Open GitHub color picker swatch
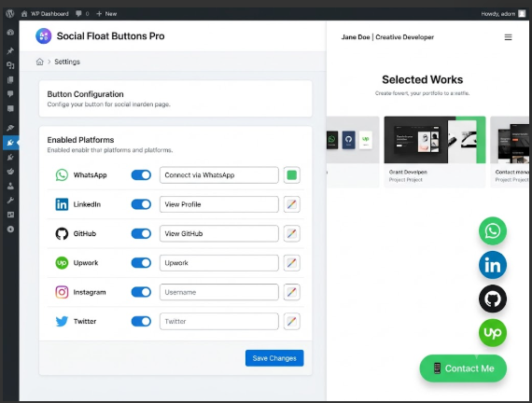This screenshot has width=532, height=403. [292, 233]
